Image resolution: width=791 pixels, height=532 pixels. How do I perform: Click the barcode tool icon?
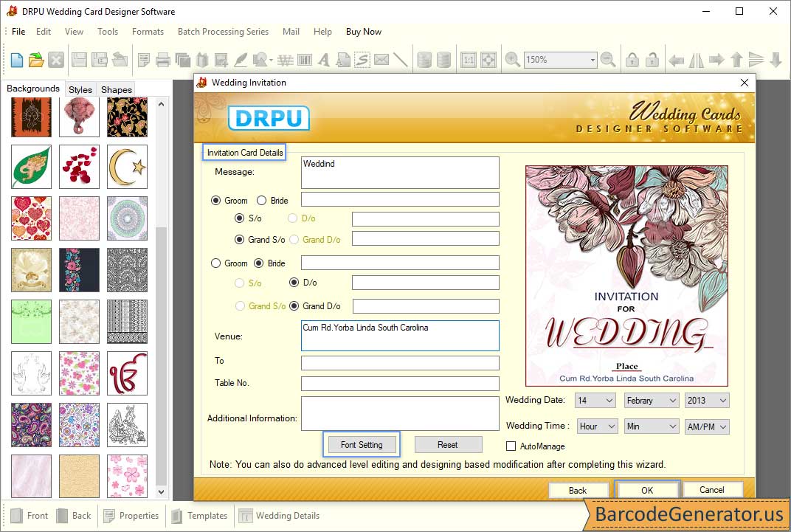click(x=305, y=60)
